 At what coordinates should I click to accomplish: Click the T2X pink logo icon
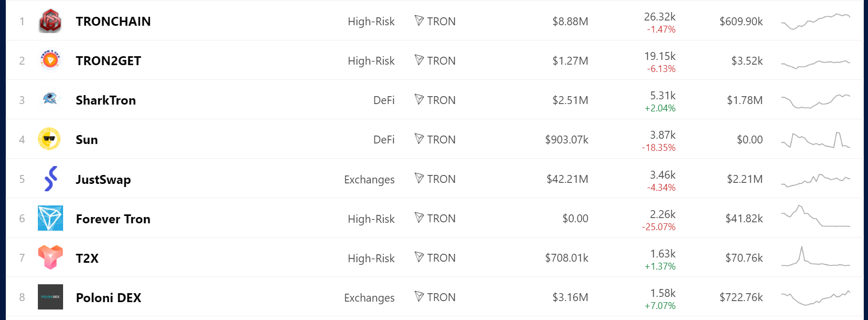click(50, 257)
